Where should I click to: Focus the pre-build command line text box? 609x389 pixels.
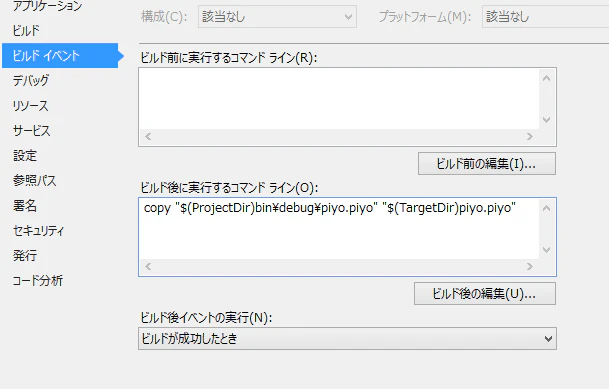(x=339, y=99)
